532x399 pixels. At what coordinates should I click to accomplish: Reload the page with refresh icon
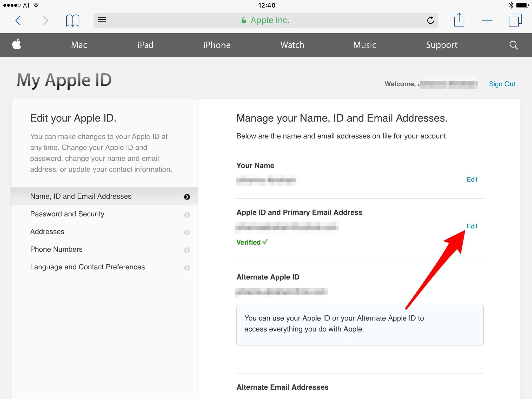click(x=430, y=20)
